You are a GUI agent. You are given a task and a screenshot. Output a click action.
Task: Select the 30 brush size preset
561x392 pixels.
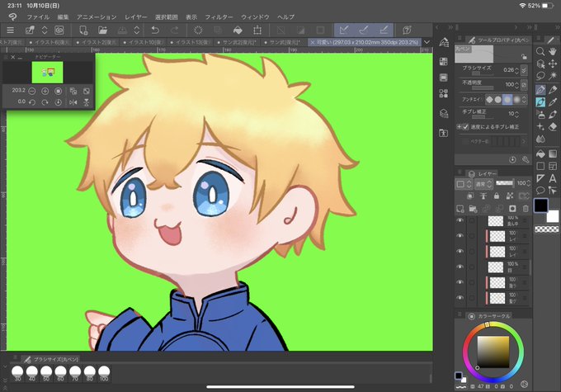17,373
